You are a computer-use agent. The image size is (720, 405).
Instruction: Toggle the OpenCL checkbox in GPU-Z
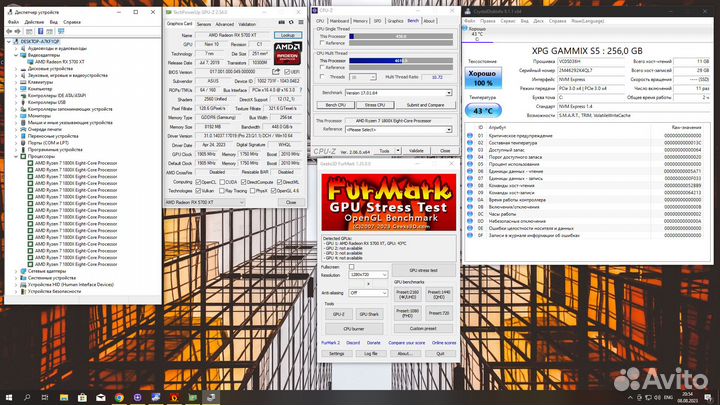[x=198, y=182]
